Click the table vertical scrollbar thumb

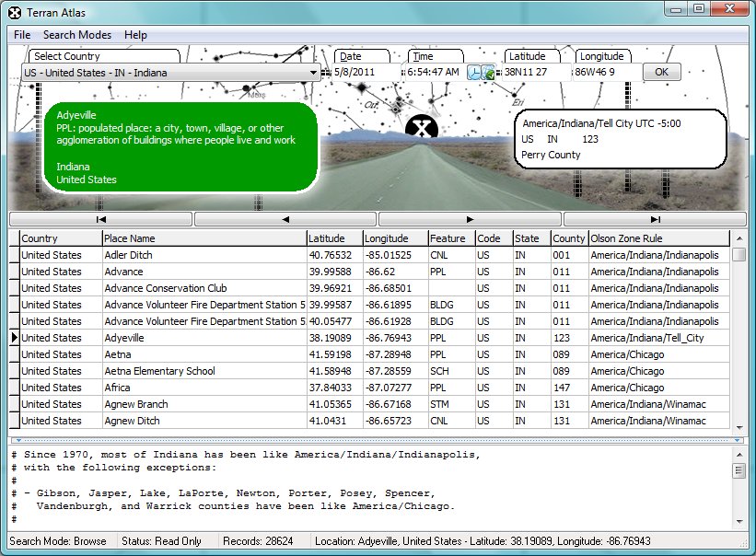pos(739,254)
